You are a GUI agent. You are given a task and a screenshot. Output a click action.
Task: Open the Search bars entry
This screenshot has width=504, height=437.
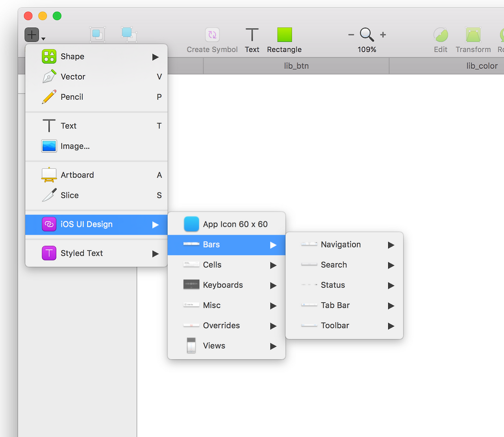[x=344, y=265]
